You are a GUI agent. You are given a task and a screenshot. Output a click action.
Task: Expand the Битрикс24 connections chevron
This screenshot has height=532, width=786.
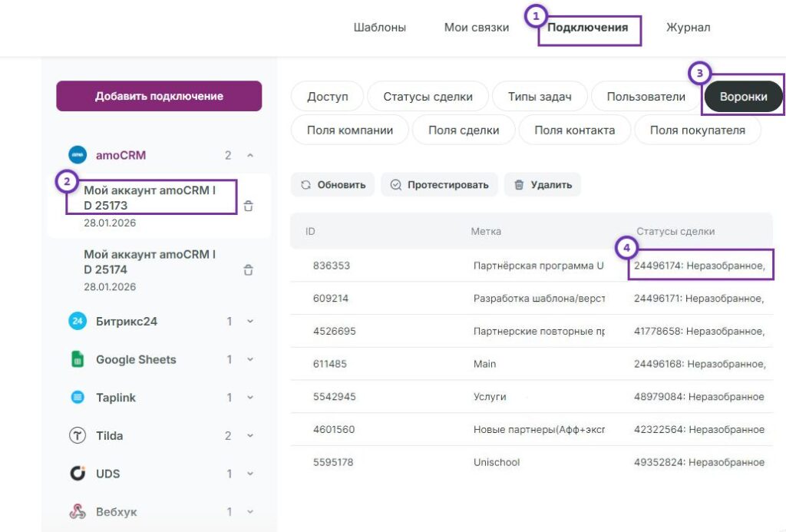250,322
